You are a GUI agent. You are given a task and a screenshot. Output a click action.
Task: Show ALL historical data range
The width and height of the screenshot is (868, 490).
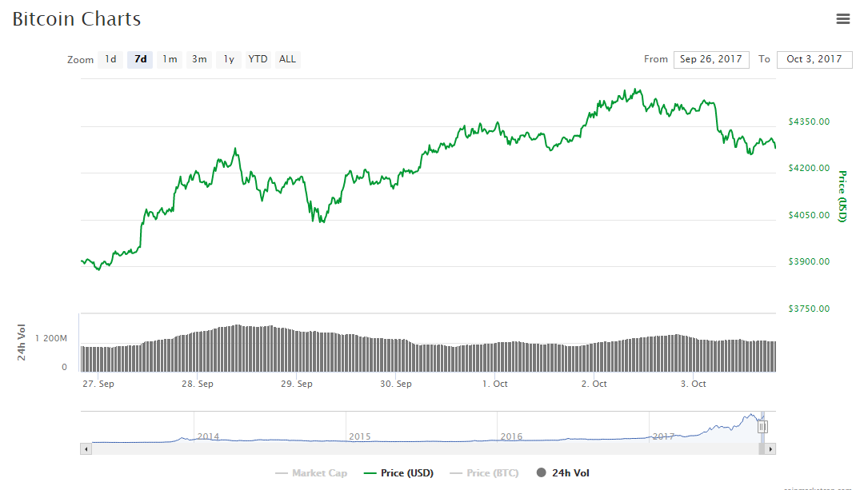click(x=287, y=59)
